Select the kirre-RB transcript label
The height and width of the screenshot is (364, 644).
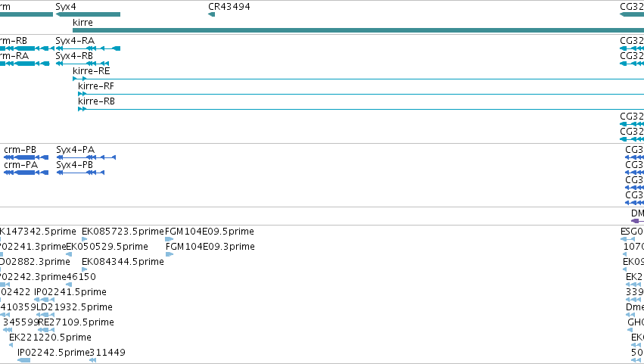coord(97,101)
